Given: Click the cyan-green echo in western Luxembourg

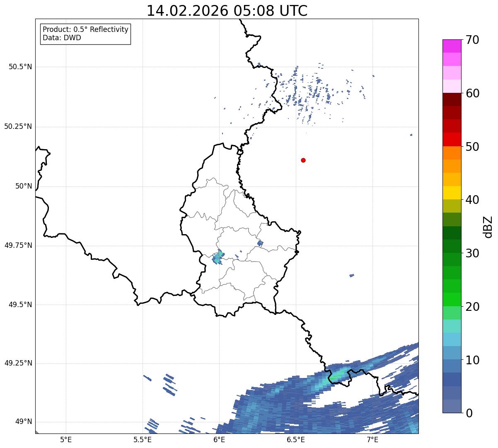Looking at the screenshot, I should click(218, 257).
